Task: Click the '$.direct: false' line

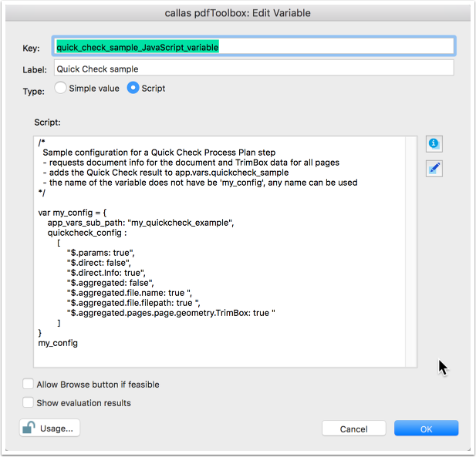Action: (99, 263)
